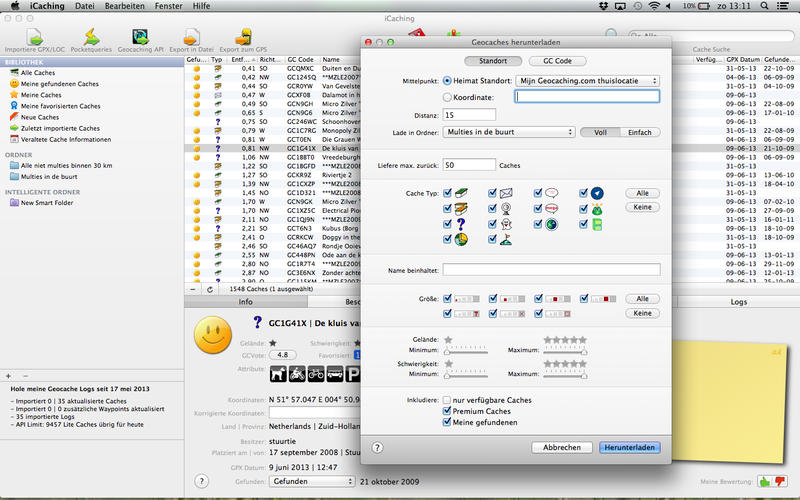The image size is (800, 500).
Task: Open folder Alle niet multies binnen 30 km
Action: tap(66, 165)
